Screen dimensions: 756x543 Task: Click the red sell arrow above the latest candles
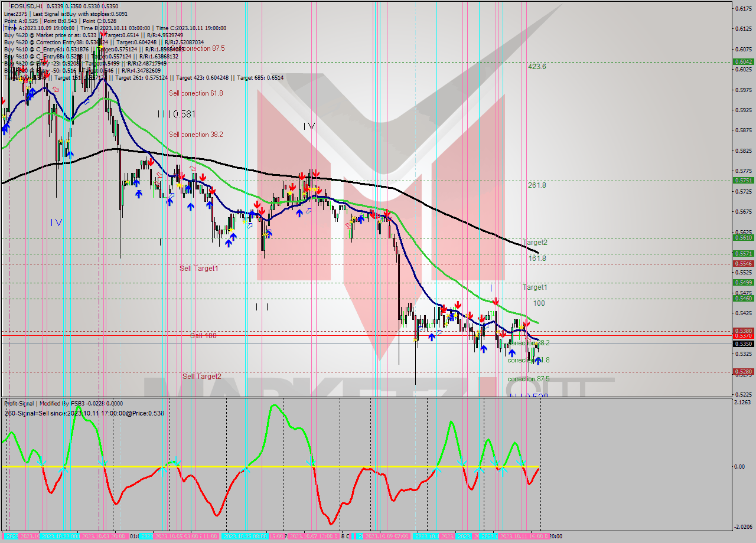coord(526,323)
